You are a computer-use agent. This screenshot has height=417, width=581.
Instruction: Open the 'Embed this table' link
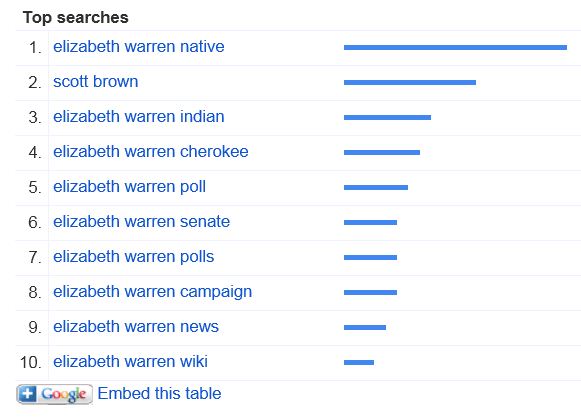click(x=159, y=394)
